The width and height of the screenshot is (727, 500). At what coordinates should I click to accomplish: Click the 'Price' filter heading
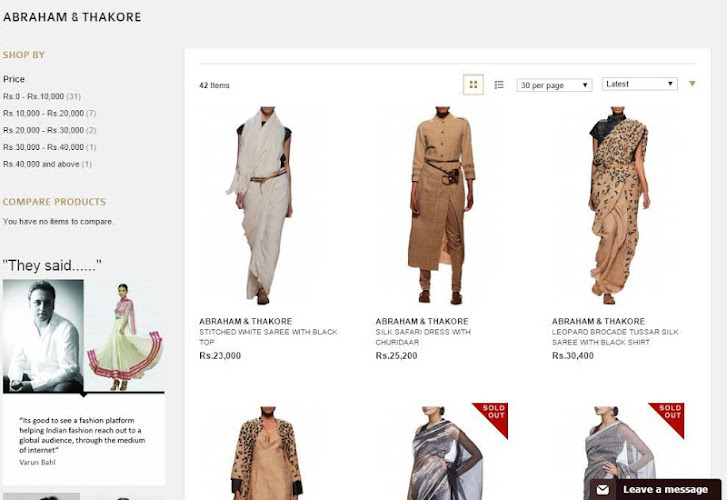(x=14, y=79)
